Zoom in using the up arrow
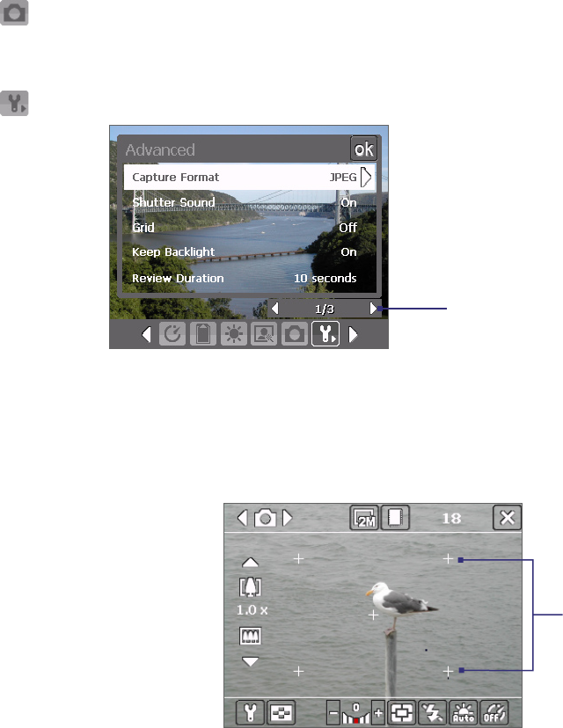This screenshot has width=563, height=728. point(251,563)
